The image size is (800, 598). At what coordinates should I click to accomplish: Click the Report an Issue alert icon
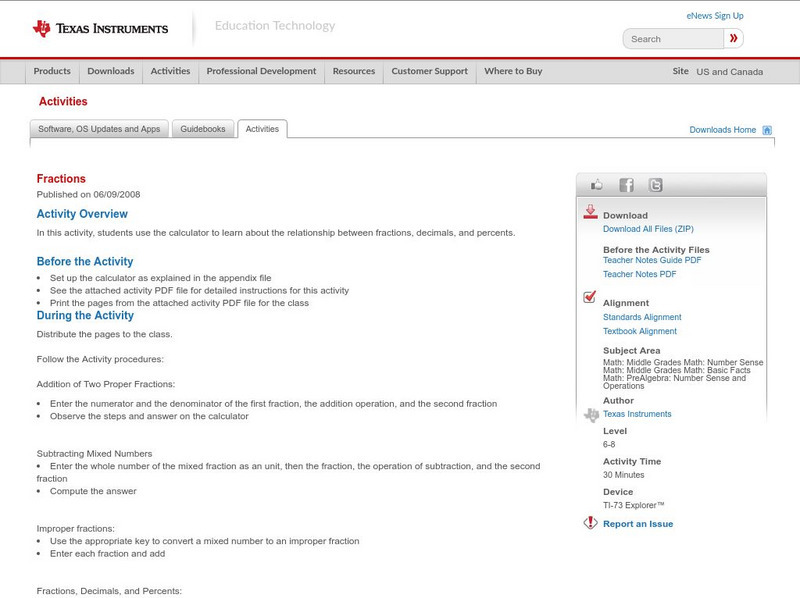(x=590, y=523)
